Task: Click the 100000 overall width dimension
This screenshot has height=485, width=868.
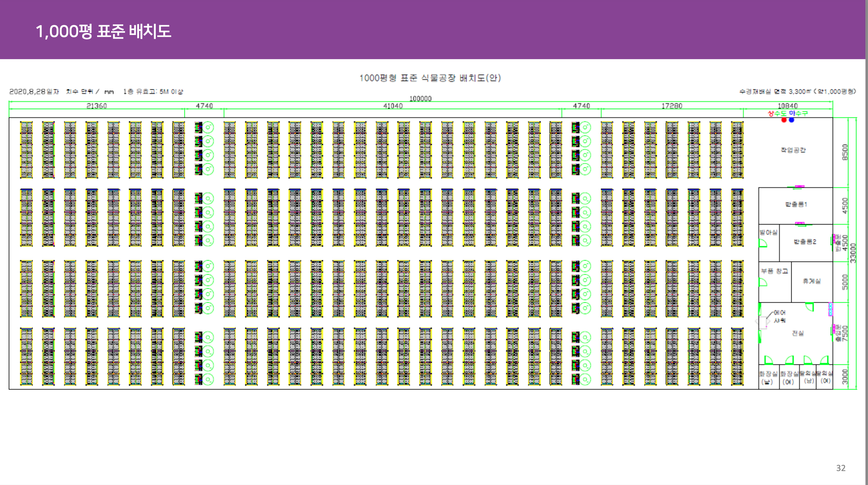Action: pyautogui.click(x=420, y=98)
